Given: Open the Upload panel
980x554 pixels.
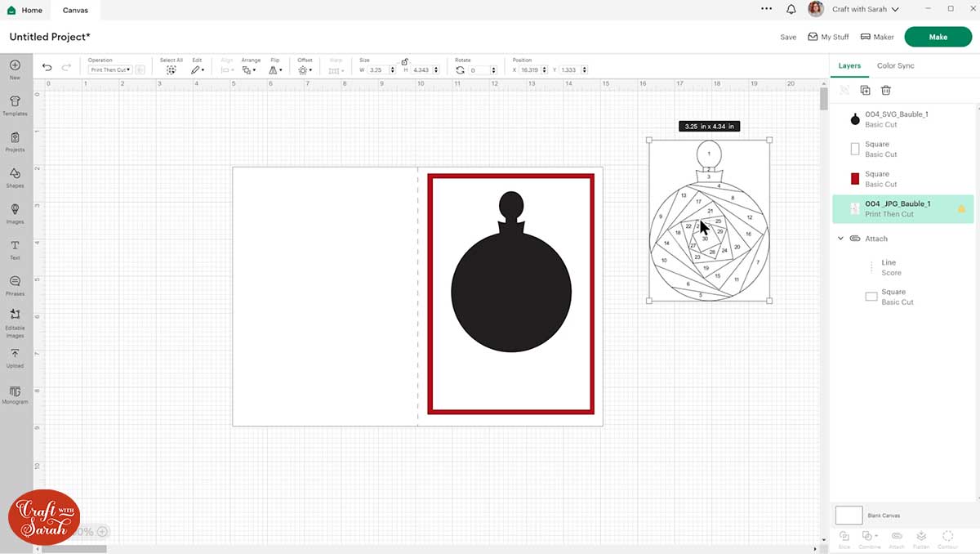Looking at the screenshot, I should click(15, 357).
